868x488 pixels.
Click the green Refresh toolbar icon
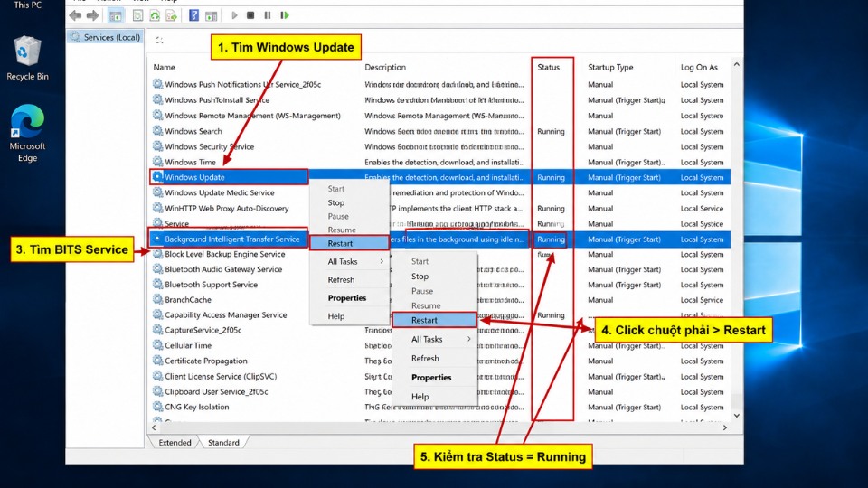[x=155, y=15]
